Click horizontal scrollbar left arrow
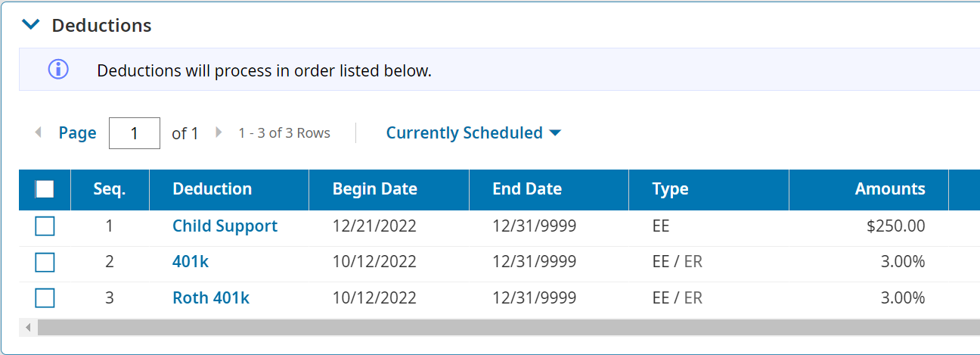Screen dimensions: 980x355 coord(29,328)
